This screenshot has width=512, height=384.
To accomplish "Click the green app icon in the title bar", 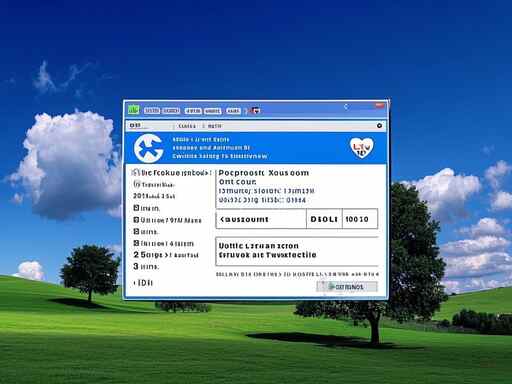I will (x=134, y=109).
